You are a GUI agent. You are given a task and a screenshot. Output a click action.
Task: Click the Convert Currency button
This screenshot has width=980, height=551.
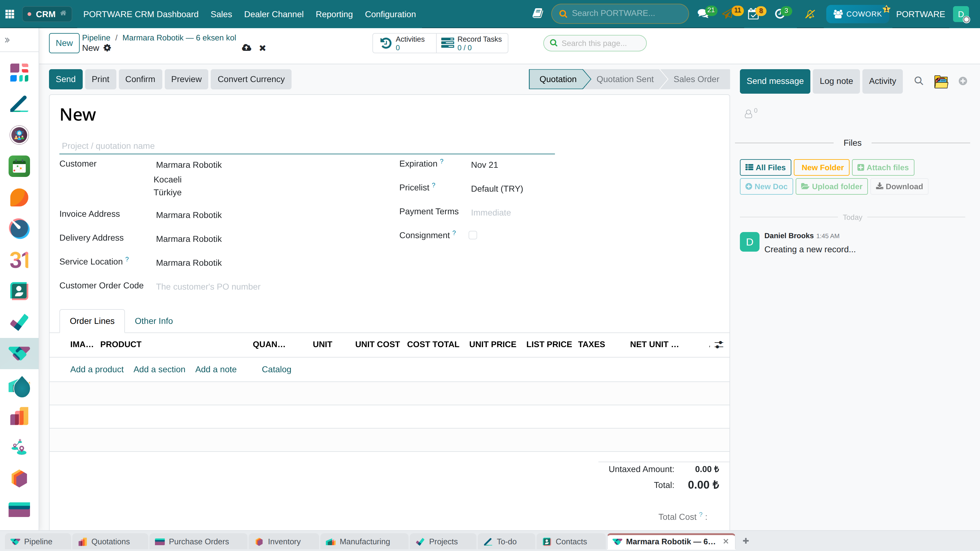[251, 79]
